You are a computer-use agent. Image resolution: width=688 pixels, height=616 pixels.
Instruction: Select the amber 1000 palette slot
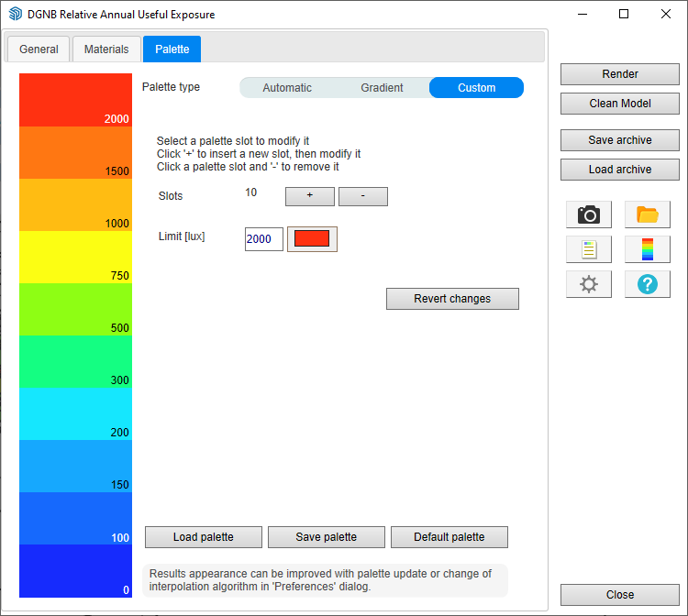pos(75,204)
